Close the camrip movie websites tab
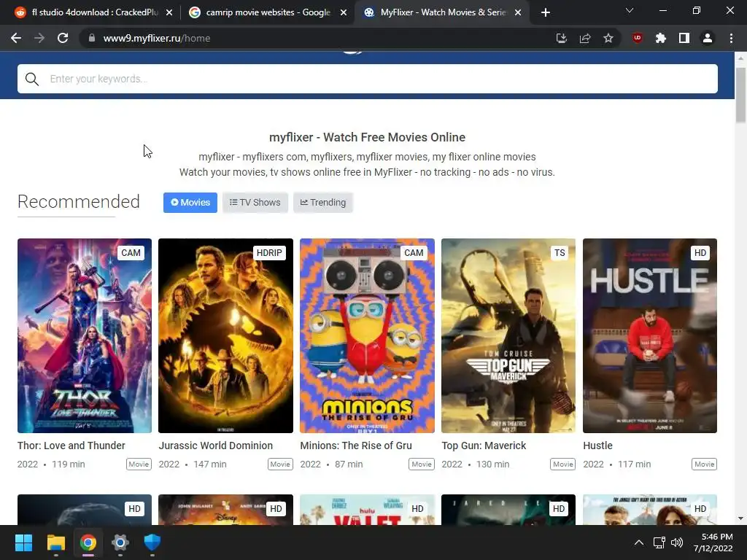Viewport: 747px width, 560px height. tap(344, 12)
